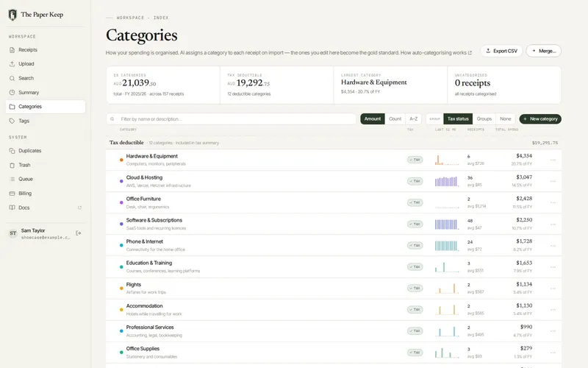Open Tags in the sidebar
The width and height of the screenshot is (588, 368).
[46, 121]
